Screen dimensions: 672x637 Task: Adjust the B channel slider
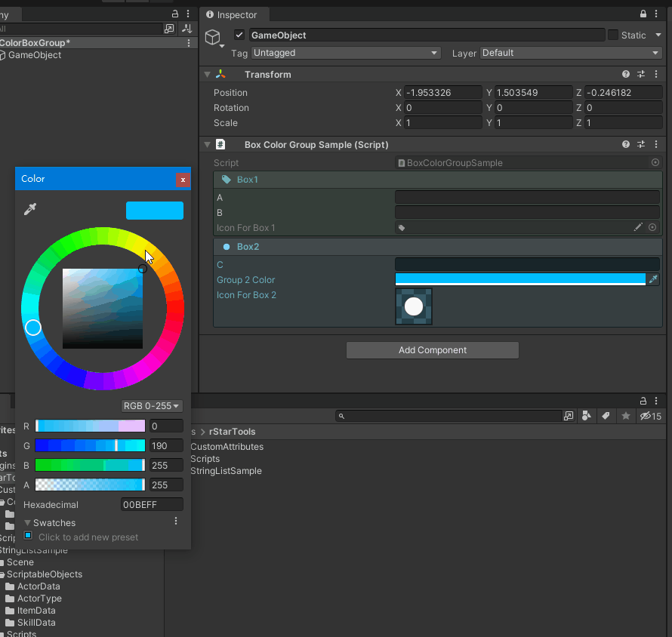[x=90, y=465]
